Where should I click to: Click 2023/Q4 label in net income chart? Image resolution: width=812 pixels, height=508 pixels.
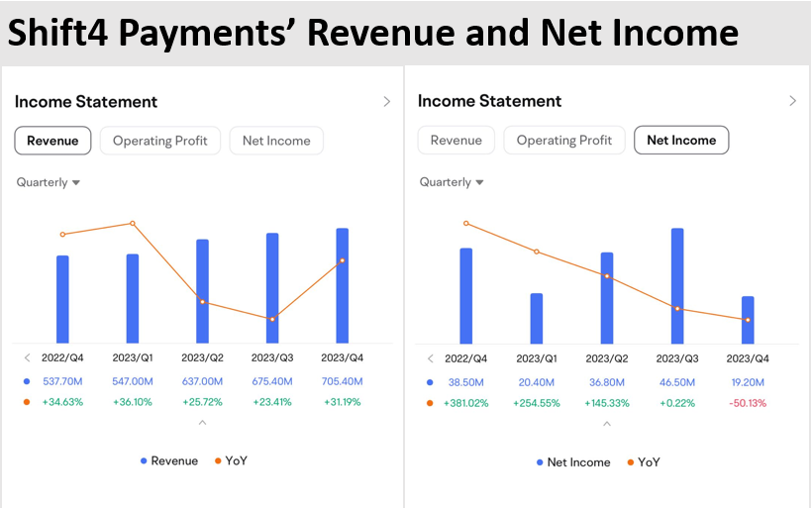(x=748, y=358)
